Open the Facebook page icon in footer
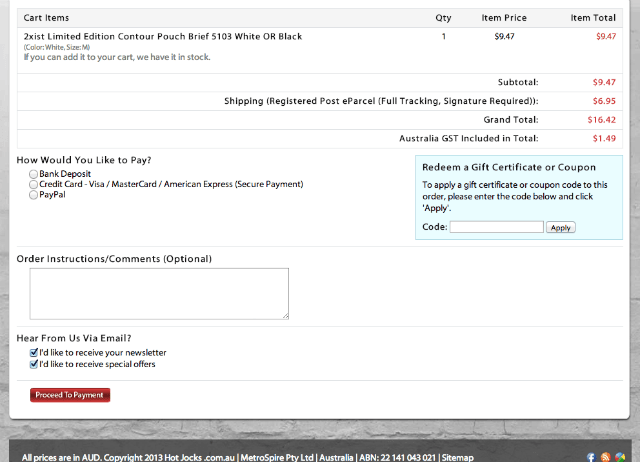Screen dimensions: 640x462 591,457
